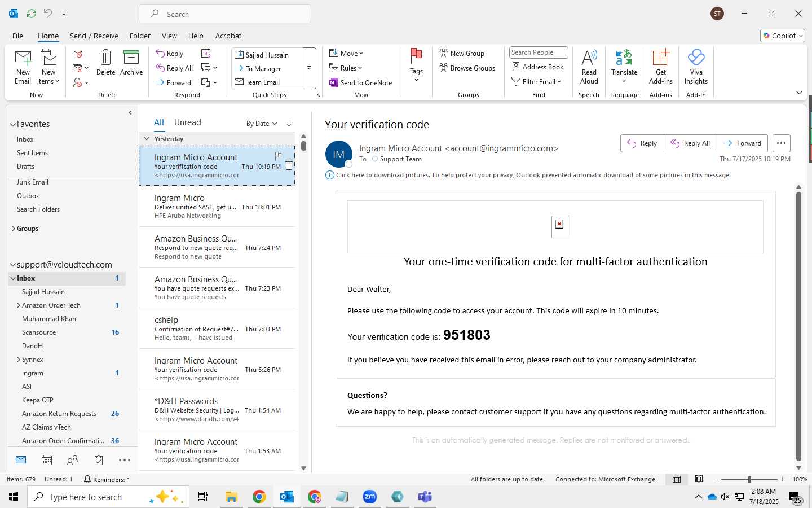Click the zoom slider handle
Screen dimensions: 812x508
click(749, 479)
